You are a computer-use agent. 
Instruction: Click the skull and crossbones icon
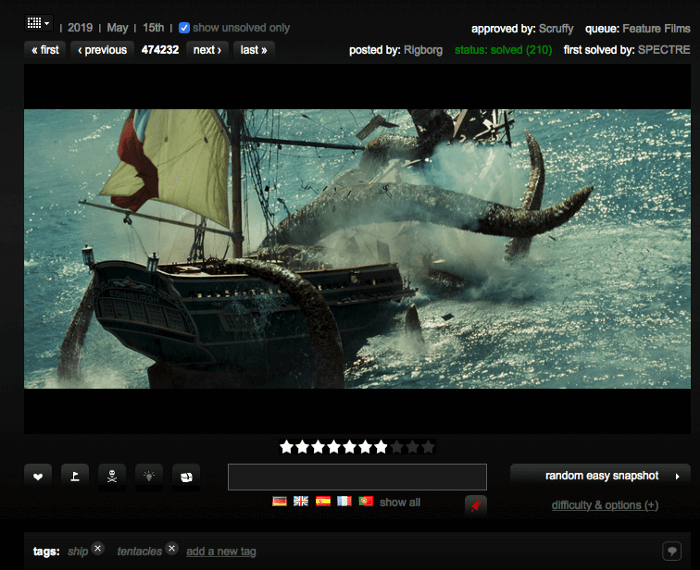pyautogui.click(x=112, y=477)
